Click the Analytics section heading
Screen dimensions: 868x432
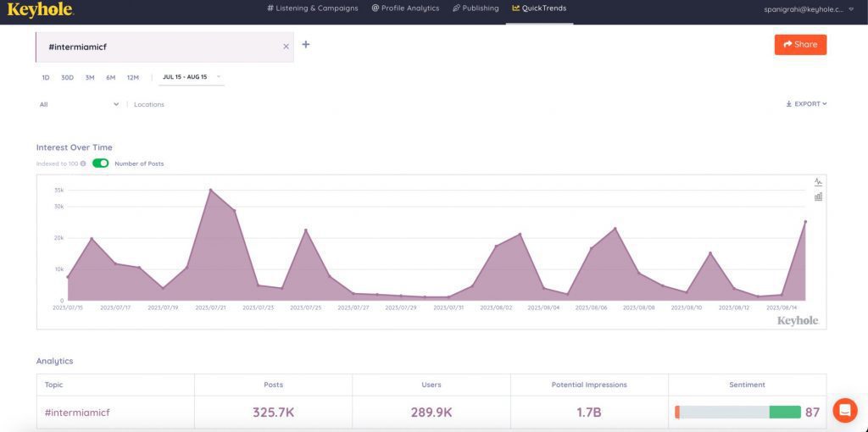tap(54, 361)
